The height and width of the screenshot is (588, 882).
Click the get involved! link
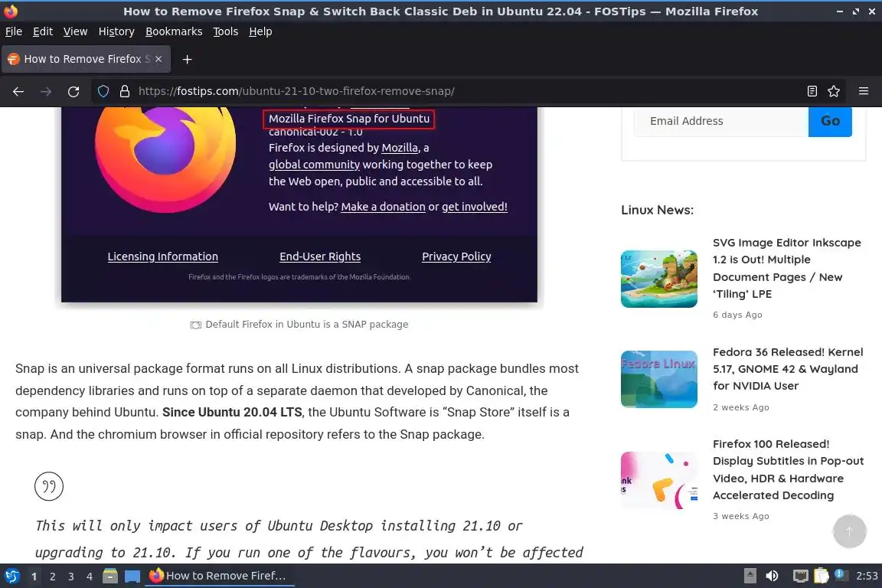click(x=474, y=207)
